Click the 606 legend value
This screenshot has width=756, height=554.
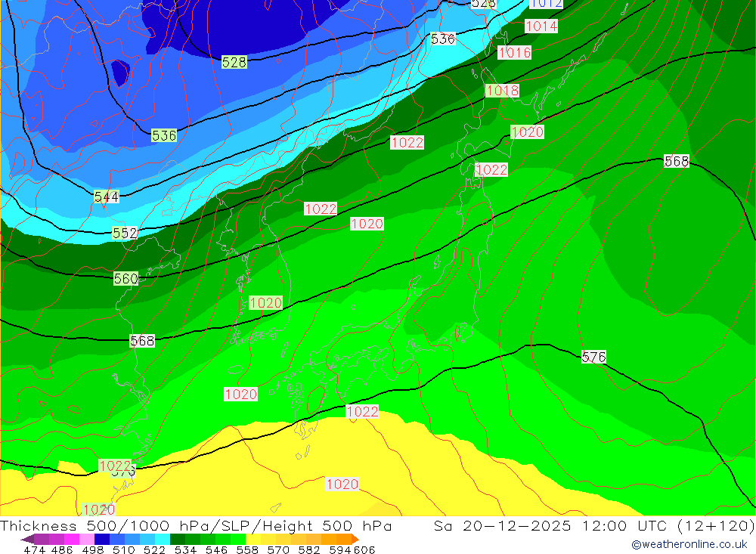click(x=364, y=549)
